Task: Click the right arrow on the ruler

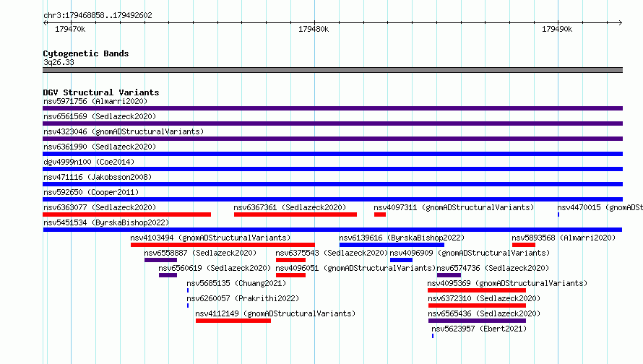Action: click(620, 22)
